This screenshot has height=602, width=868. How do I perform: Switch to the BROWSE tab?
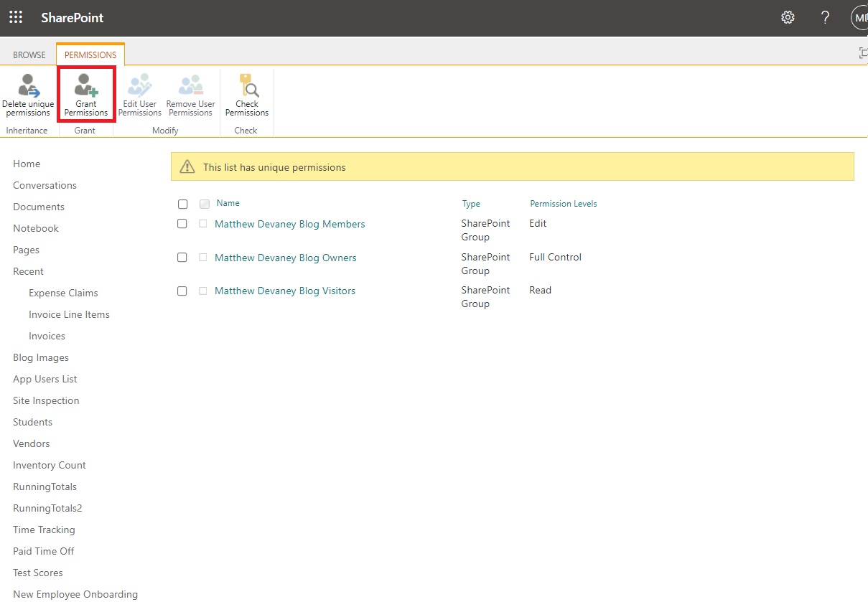tap(29, 54)
